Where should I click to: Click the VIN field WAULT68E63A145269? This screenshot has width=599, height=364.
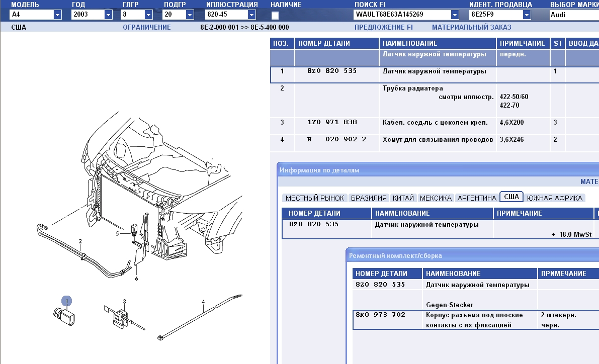(402, 15)
